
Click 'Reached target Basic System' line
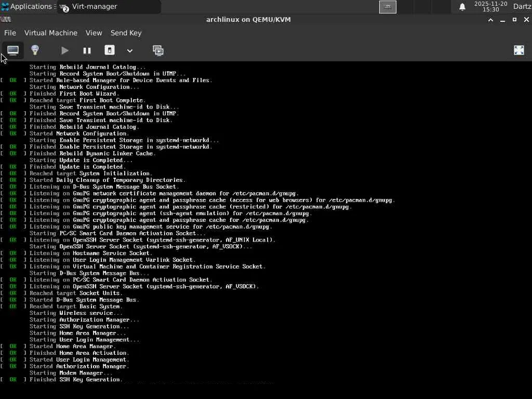pyautogui.click(x=61, y=307)
